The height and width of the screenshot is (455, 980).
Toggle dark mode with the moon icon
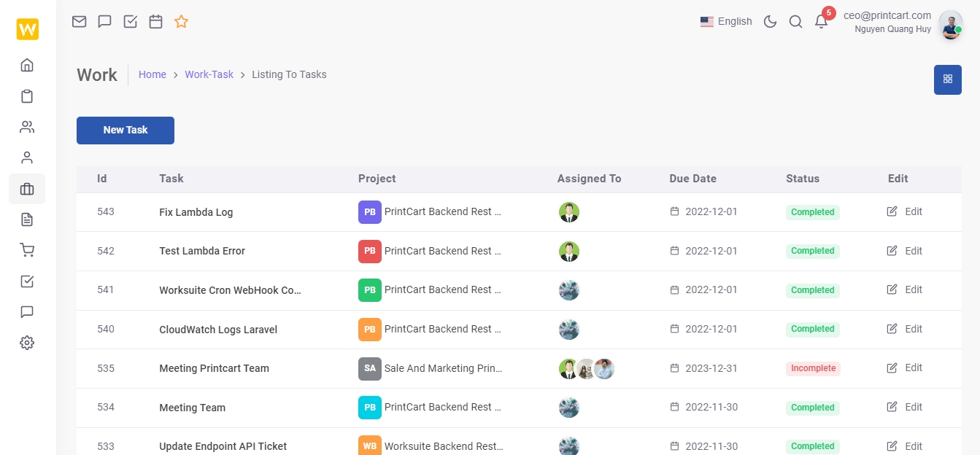click(770, 21)
